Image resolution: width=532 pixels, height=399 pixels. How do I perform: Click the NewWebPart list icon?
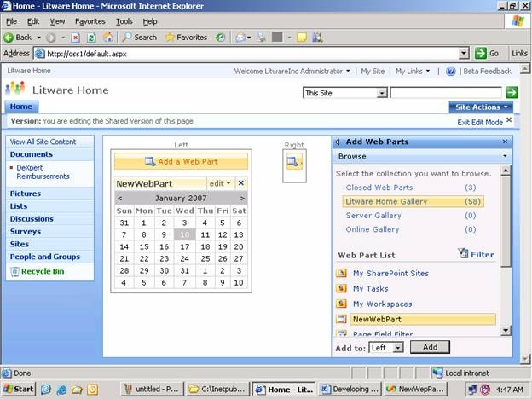[341, 319]
